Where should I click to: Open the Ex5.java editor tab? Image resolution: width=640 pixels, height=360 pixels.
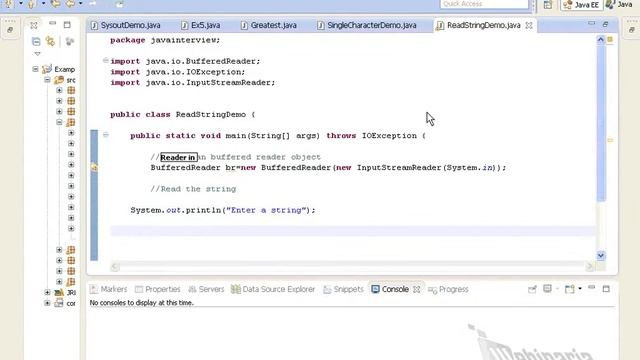[x=200, y=25]
